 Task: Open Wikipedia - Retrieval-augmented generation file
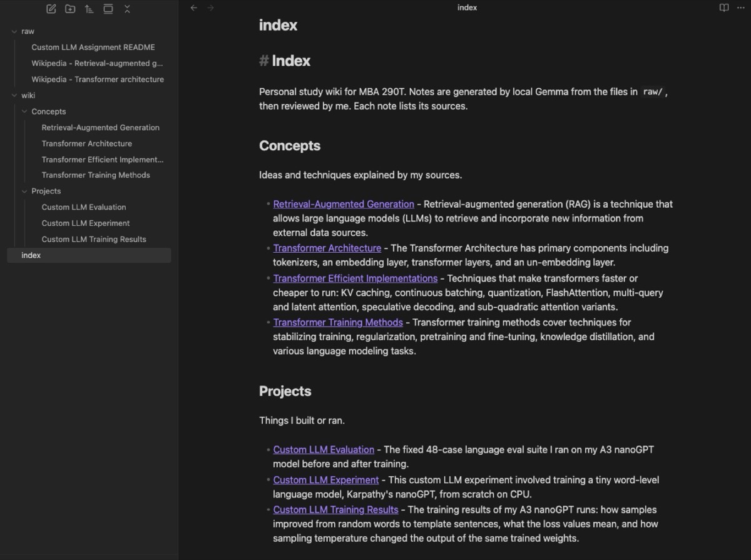tap(97, 63)
